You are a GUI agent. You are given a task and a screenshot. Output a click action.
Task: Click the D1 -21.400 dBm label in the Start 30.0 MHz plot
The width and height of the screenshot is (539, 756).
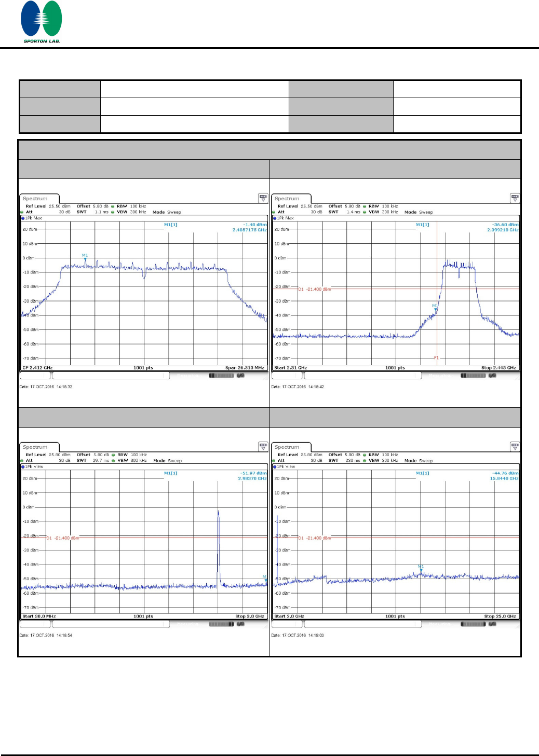click(x=63, y=538)
